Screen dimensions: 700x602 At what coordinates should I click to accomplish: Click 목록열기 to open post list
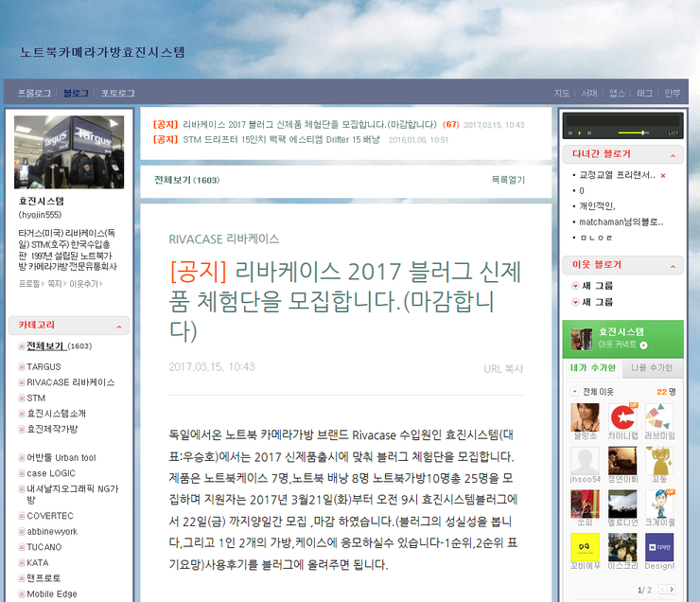click(508, 180)
